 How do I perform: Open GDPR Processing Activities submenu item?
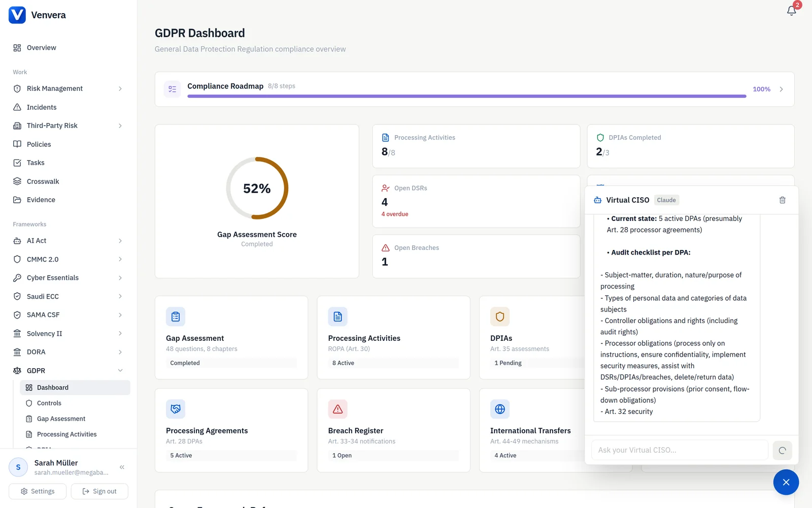tap(75, 434)
